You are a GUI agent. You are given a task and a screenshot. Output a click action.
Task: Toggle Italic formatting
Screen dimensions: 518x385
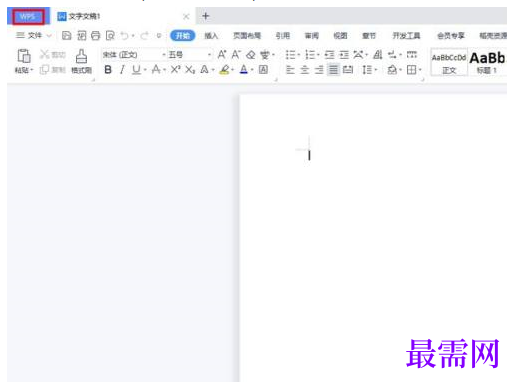coord(122,69)
